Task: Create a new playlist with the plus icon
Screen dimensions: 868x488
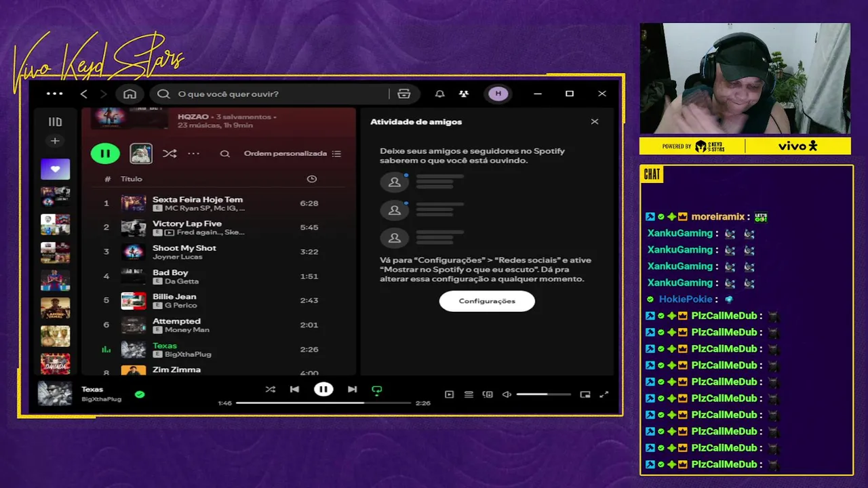Action: tap(55, 141)
